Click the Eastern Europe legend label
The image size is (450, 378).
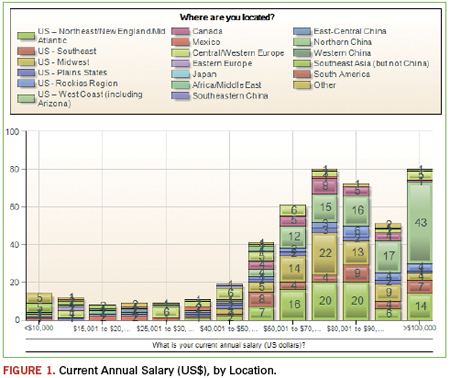[x=222, y=63]
